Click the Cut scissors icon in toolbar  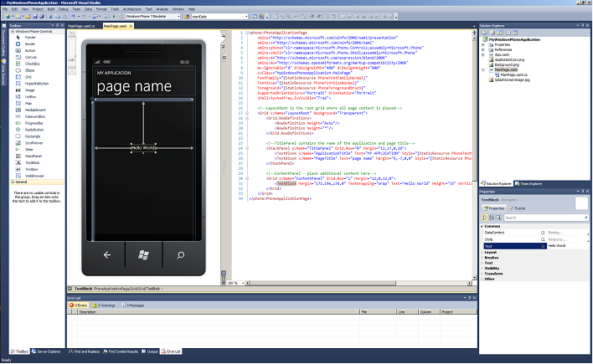coord(51,17)
